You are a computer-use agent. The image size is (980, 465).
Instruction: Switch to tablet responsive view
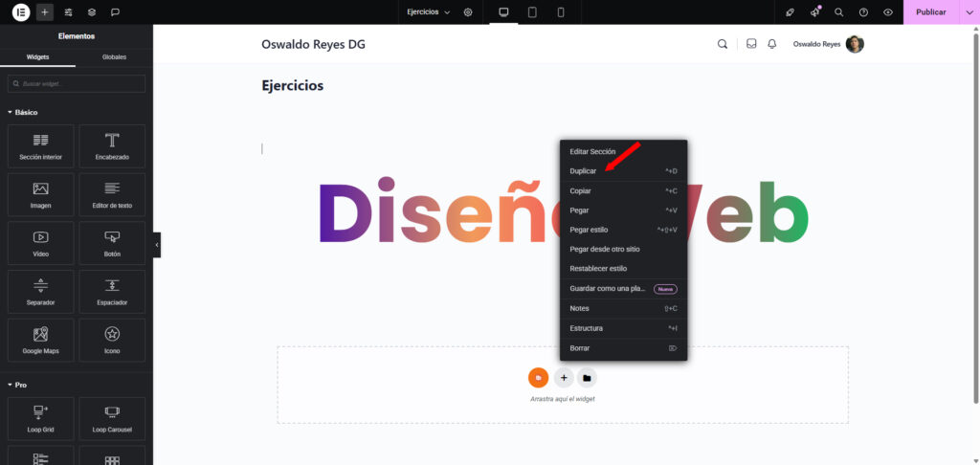click(x=532, y=12)
